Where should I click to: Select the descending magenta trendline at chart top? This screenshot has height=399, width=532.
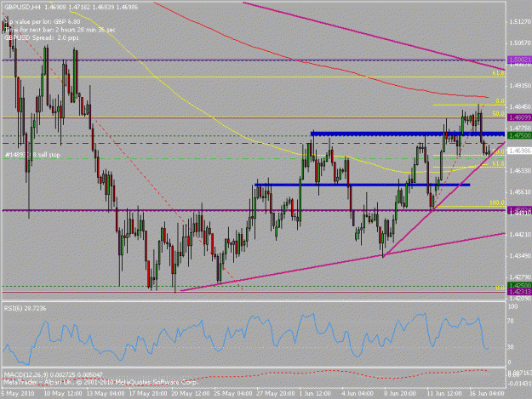tap(373, 36)
